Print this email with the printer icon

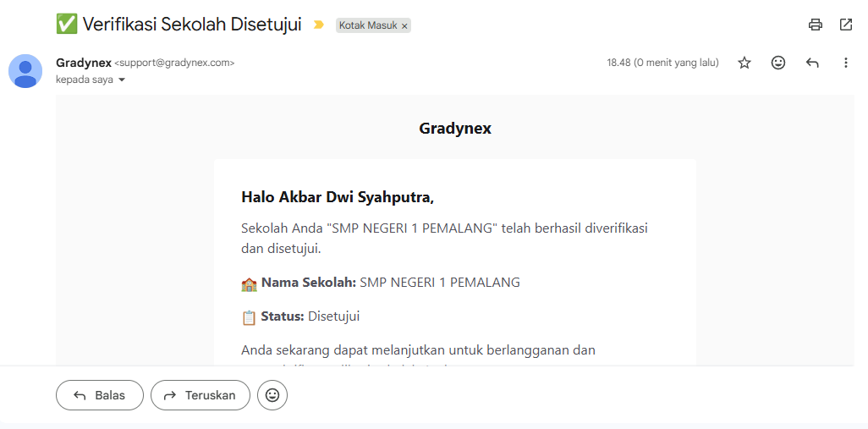pos(816,25)
